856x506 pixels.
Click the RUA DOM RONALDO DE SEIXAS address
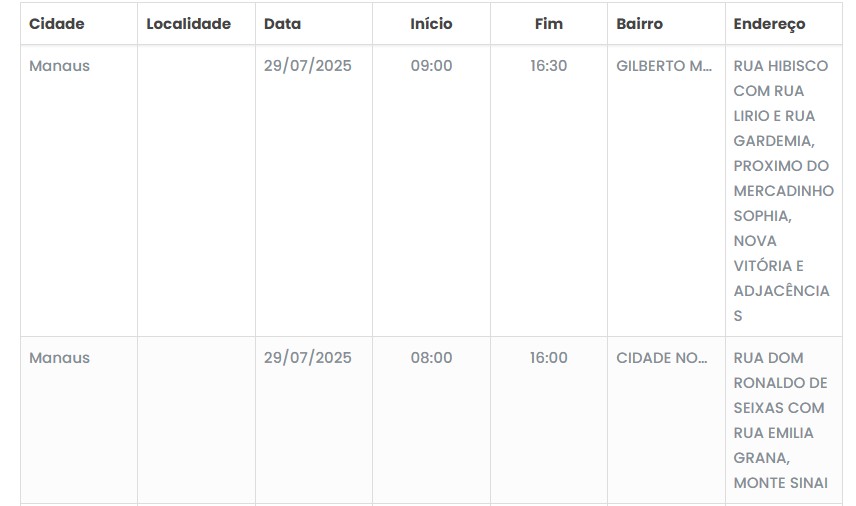point(781,383)
